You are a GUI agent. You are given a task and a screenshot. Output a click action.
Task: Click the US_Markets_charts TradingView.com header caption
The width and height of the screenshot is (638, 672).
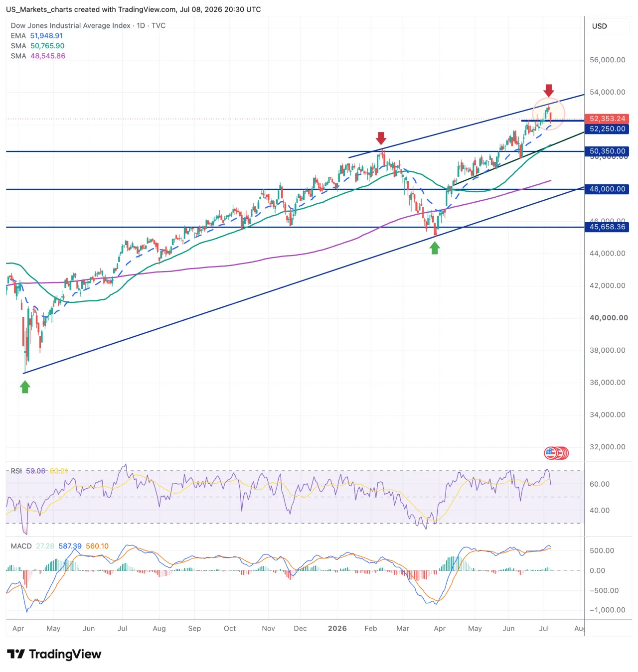click(x=134, y=9)
